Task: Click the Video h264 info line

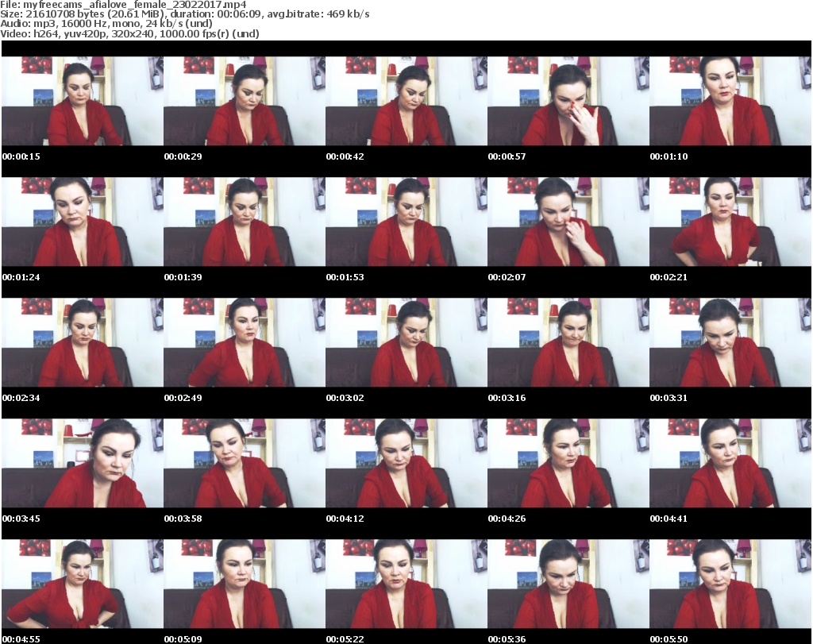Action: pyautogui.click(x=129, y=33)
